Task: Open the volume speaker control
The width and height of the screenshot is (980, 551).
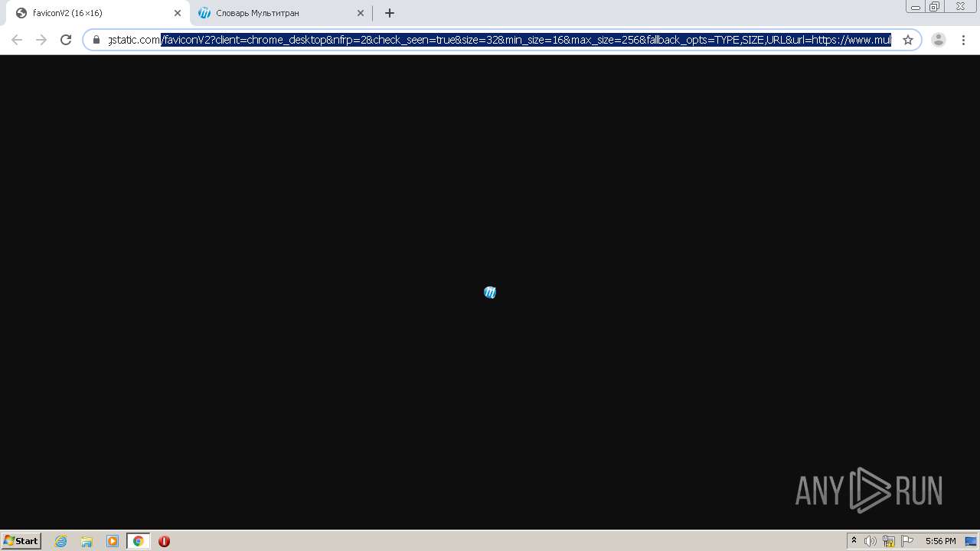Action: click(x=871, y=541)
